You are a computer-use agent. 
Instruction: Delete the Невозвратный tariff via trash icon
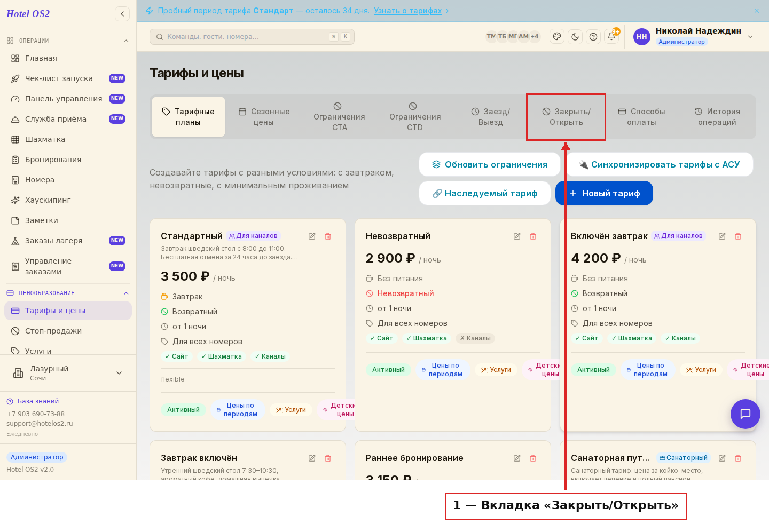(533, 236)
